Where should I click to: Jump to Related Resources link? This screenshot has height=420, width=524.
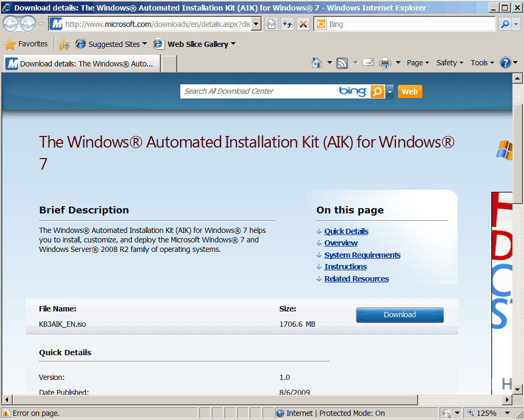coord(356,279)
